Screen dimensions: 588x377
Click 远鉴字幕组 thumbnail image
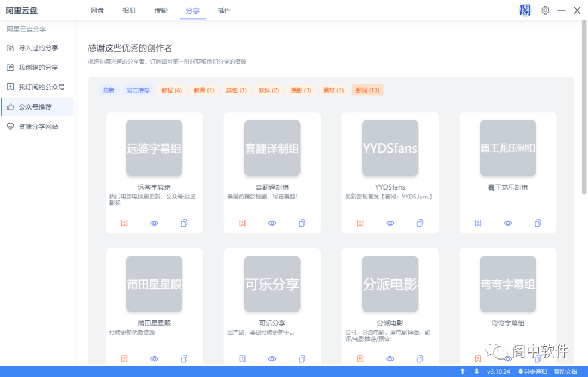154,148
